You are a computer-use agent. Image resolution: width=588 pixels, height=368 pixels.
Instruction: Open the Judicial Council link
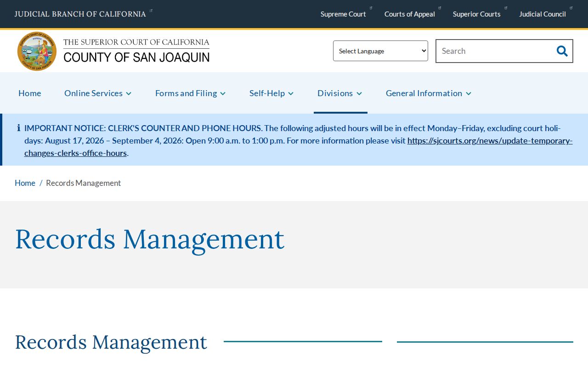pyautogui.click(x=543, y=14)
